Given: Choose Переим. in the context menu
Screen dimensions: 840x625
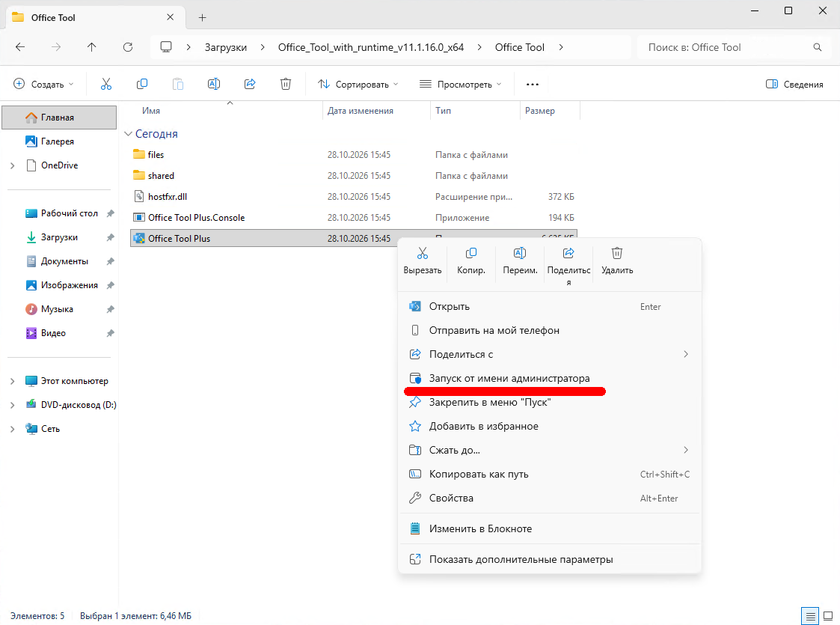Looking at the screenshot, I should (x=520, y=261).
